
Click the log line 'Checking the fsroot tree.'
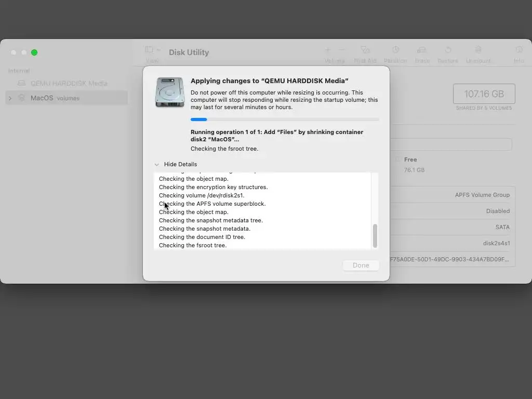(193, 245)
